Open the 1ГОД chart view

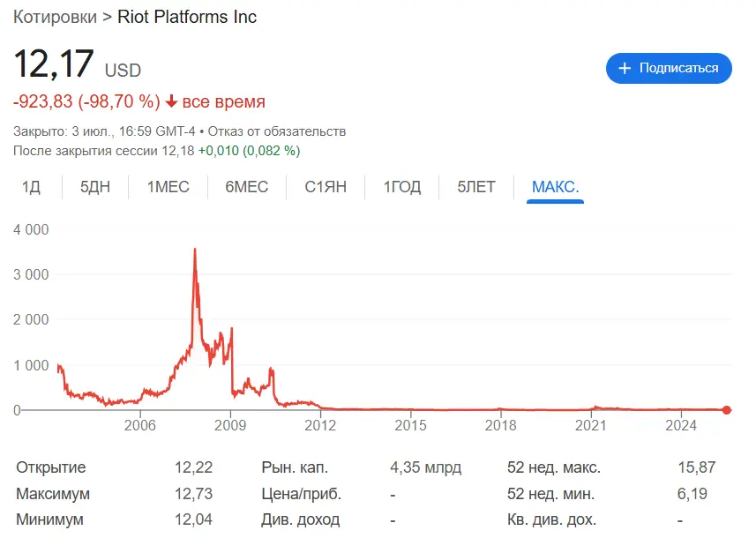click(400, 187)
